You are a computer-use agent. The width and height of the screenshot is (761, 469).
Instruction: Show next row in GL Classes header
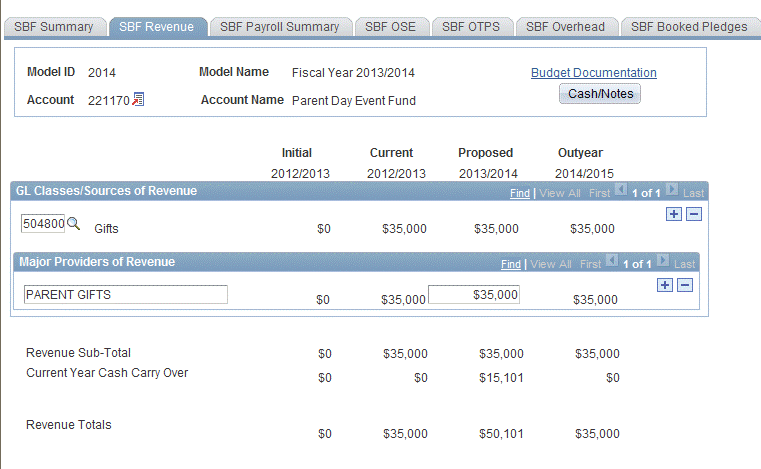click(x=671, y=190)
